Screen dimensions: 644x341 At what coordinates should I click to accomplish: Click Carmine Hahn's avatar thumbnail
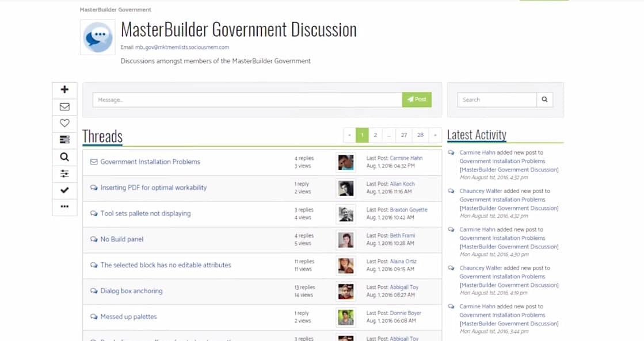tap(345, 162)
